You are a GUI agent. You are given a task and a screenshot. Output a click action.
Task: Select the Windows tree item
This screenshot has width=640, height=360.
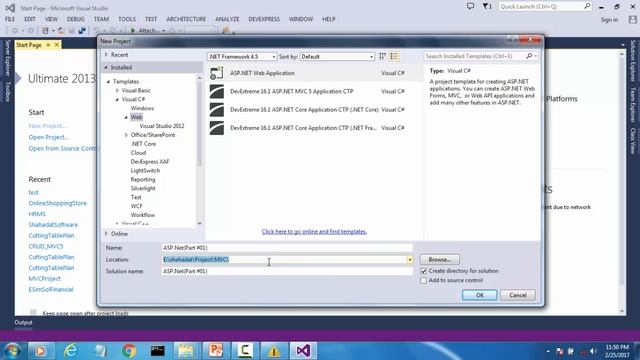point(142,108)
